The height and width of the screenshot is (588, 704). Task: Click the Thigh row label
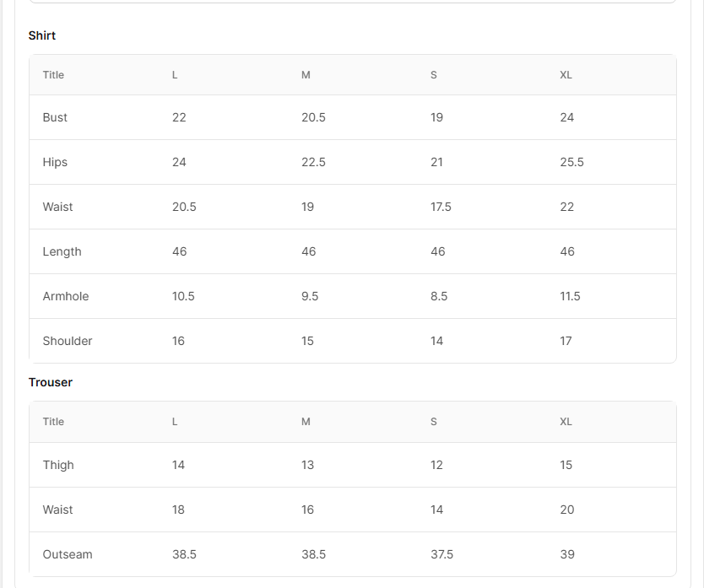pos(58,465)
